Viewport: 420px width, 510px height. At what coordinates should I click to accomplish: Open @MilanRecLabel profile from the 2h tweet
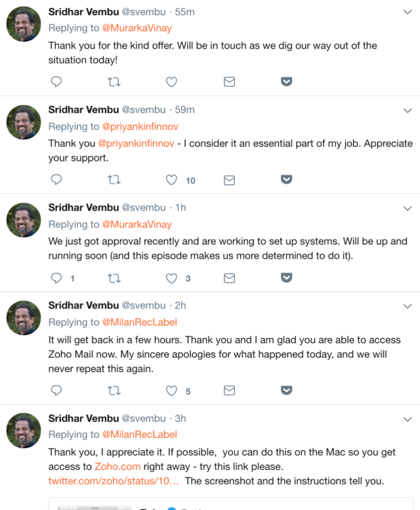coord(139,322)
